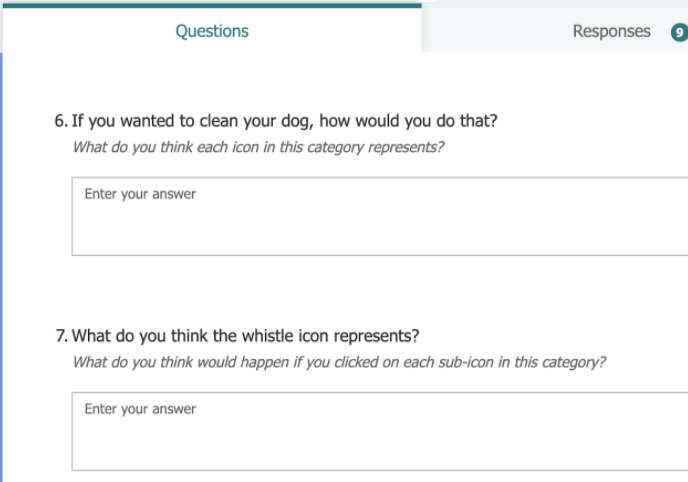Select the question 6 title about cleaning your dog

(284, 121)
